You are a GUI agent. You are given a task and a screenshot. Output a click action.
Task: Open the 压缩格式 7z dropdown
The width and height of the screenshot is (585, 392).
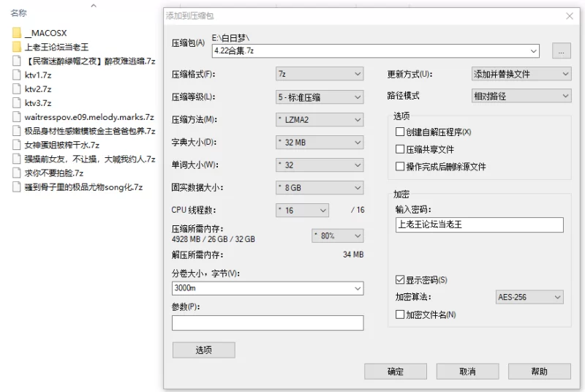point(320,74)
